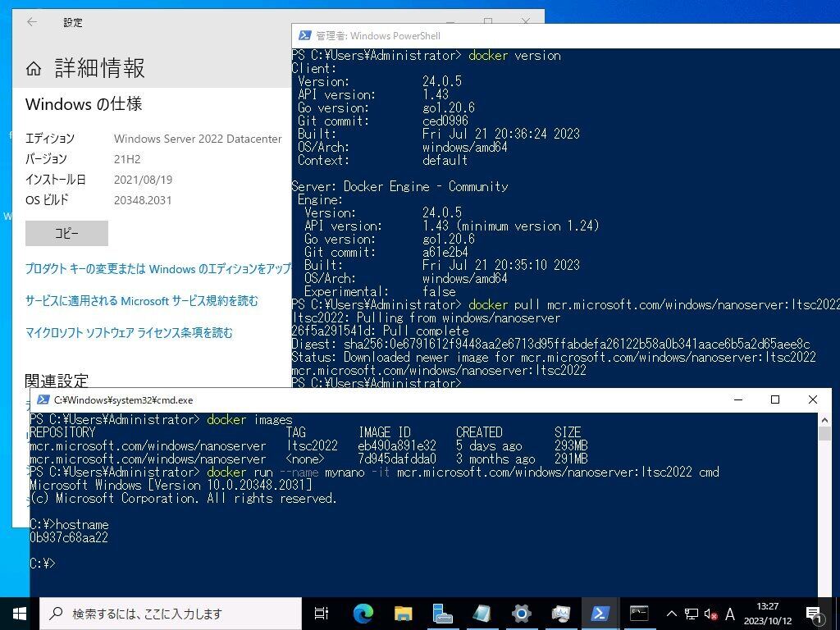Click Windows Server 2022 Datacenter edition text

click(198, 139)
